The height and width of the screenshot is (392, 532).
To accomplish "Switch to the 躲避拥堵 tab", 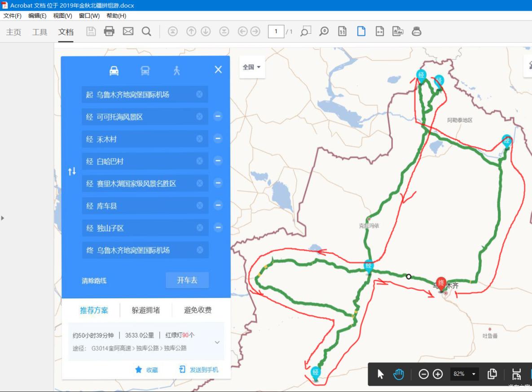I will point(145,310).
